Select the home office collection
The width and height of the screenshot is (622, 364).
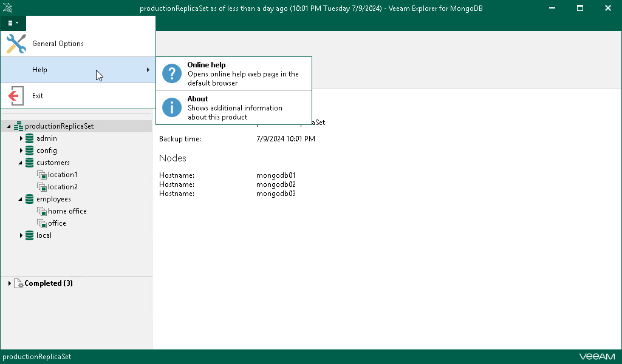(x=67, y=211)
